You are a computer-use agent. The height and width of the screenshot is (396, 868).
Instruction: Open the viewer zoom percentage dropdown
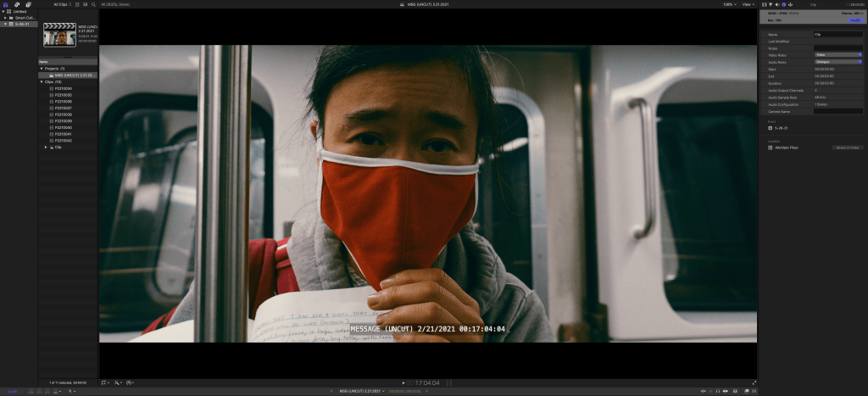728,4
